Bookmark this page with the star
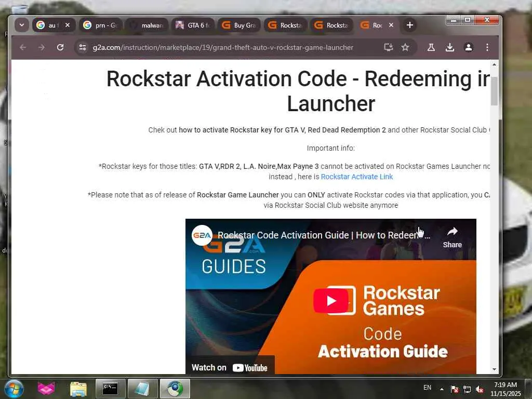 405,47
